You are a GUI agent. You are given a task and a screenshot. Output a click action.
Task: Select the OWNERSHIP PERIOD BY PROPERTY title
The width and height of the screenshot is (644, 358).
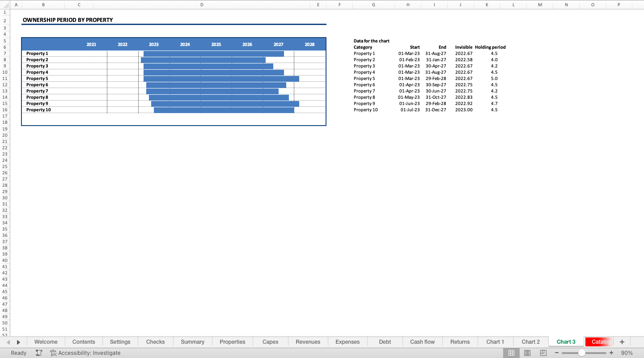(x=68, y=20)
